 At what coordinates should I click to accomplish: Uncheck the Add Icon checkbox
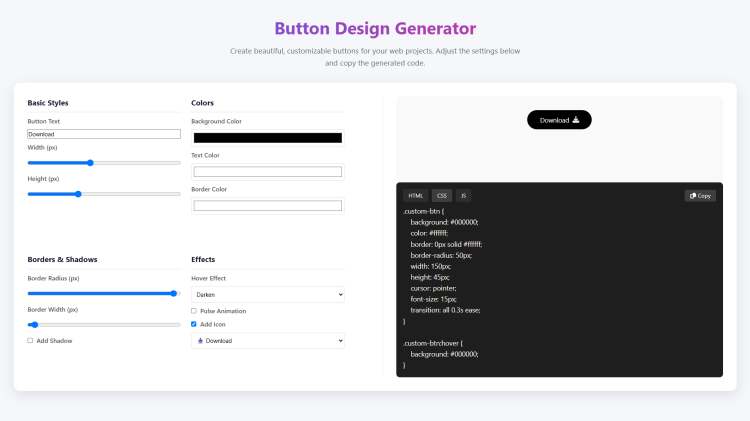194,324
